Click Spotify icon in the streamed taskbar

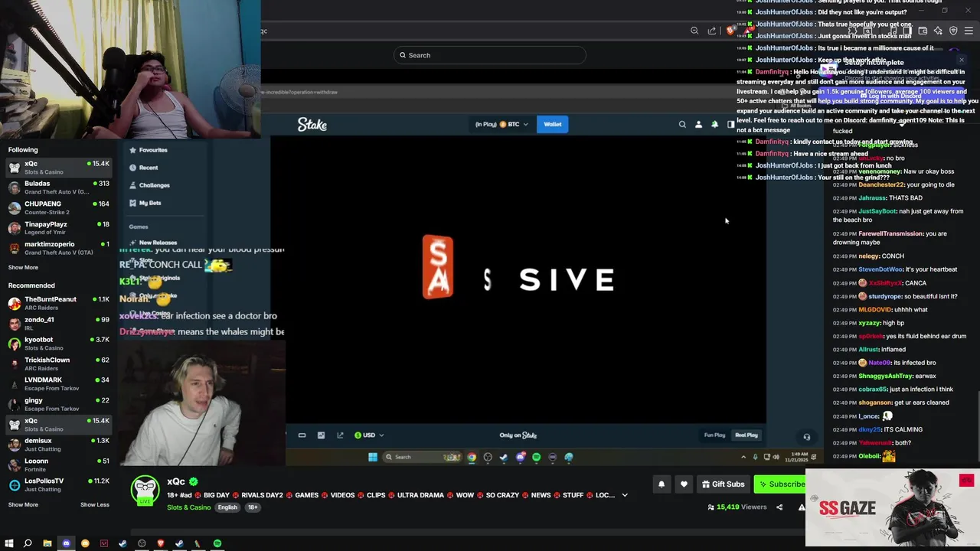point(536,457)
